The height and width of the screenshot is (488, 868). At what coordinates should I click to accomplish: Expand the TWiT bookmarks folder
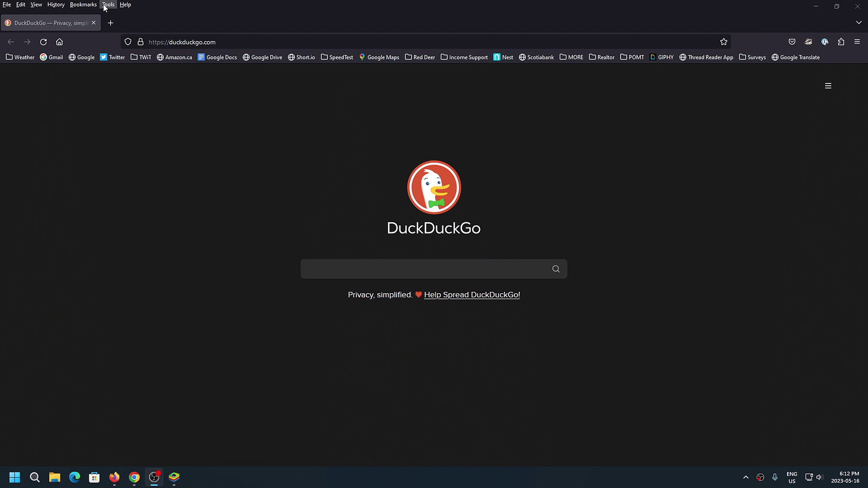click(x=141, y=57)
